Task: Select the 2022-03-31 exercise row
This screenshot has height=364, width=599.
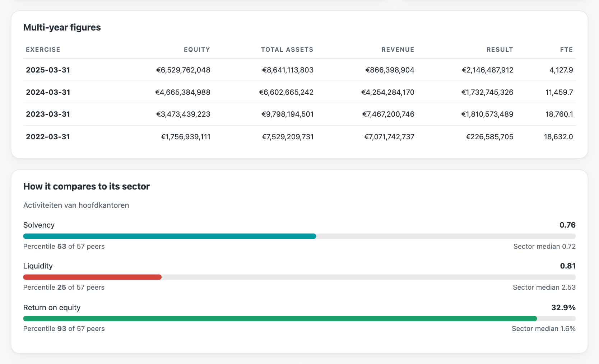Action: coord(299,137)
